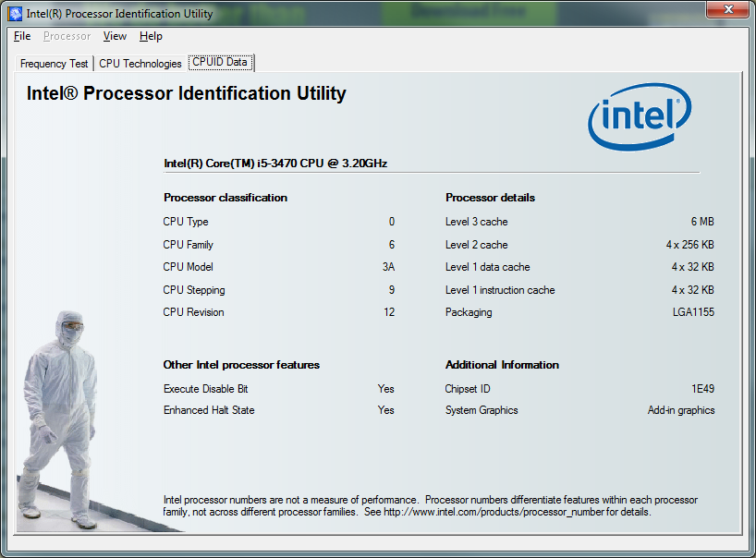Click the Level 1 data cache 4 x 32 KB value
This screenshot has width=756, height=558.
coord(693,267)
